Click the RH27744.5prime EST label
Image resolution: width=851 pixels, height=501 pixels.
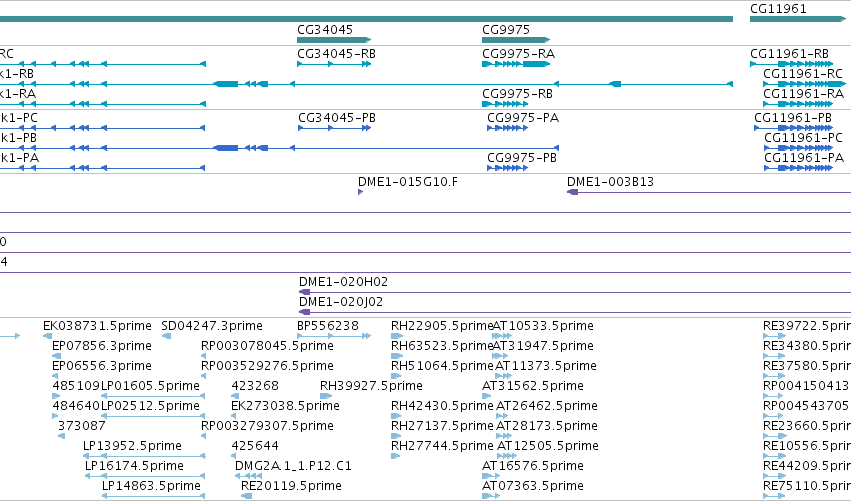[442, 446]
